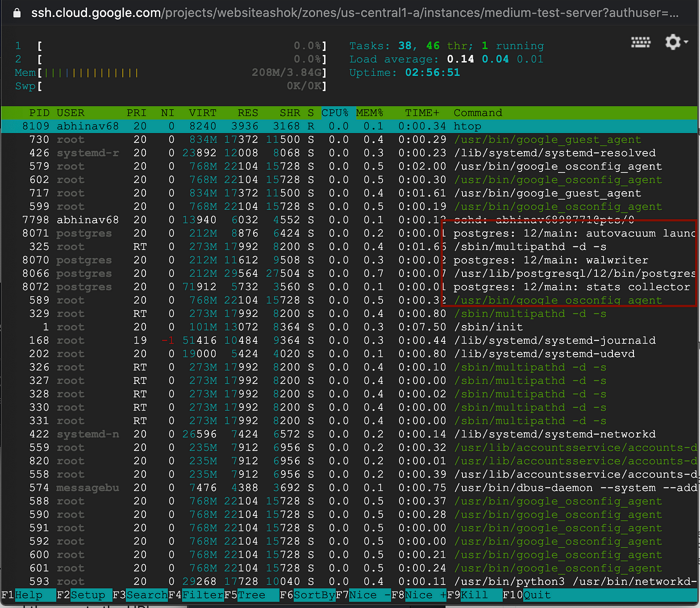Select the systemd-networkd process row
Image resolution: width=700 pixels, height=608 pixels.
tap(349, 434)
